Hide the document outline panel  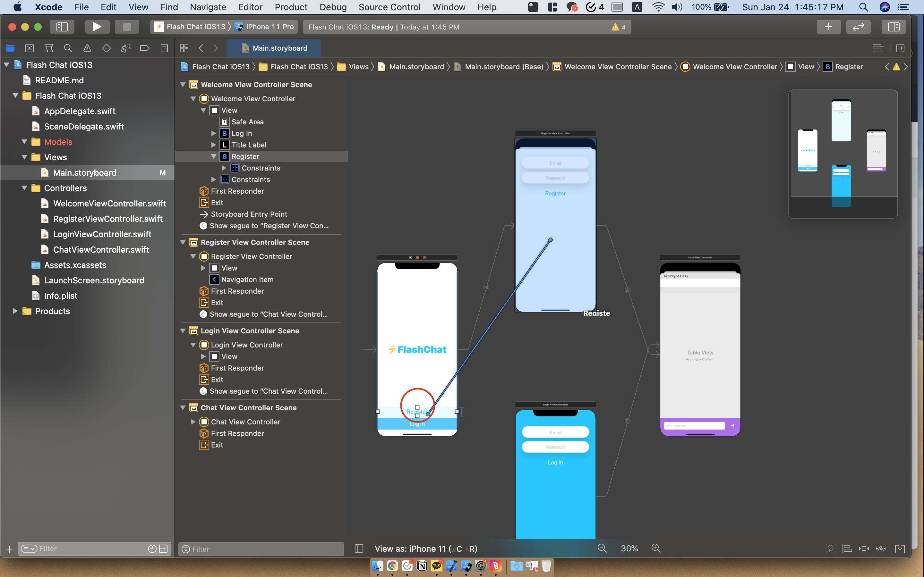coord(359,548)
